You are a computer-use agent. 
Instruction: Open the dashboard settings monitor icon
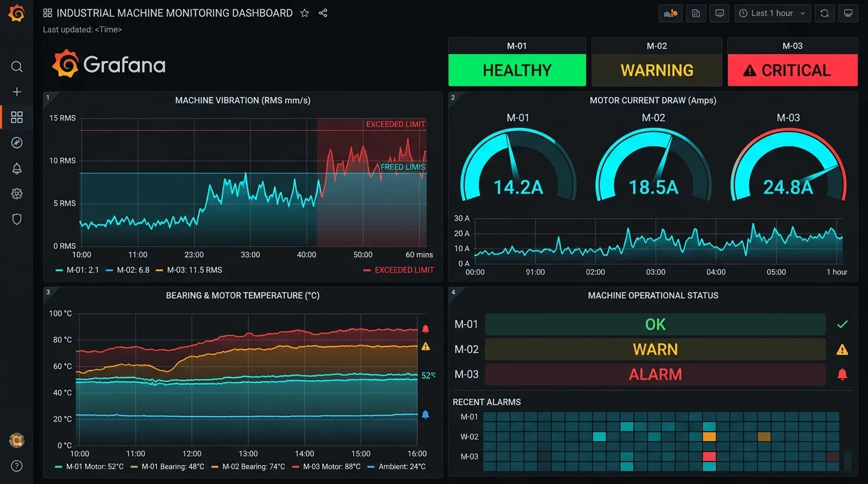pyautogui.click(x=719, y=13)
